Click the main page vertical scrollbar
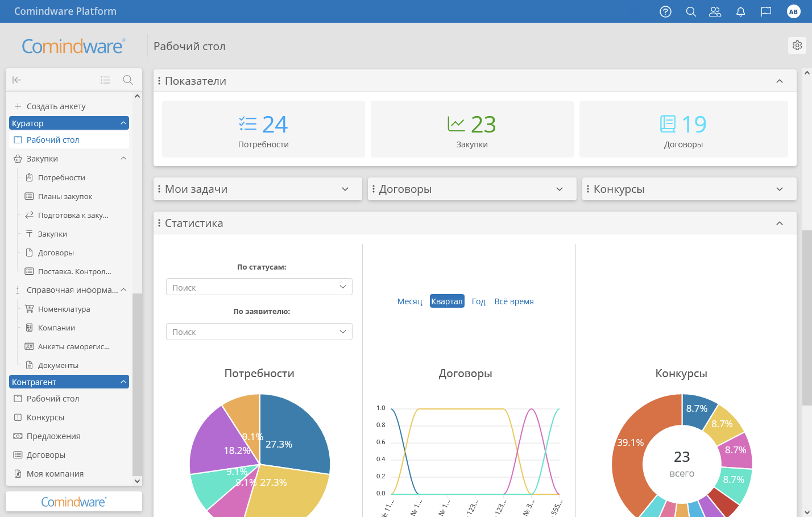Screen dimensions: 812x517 pyautogui.click(x=807, y=317)
